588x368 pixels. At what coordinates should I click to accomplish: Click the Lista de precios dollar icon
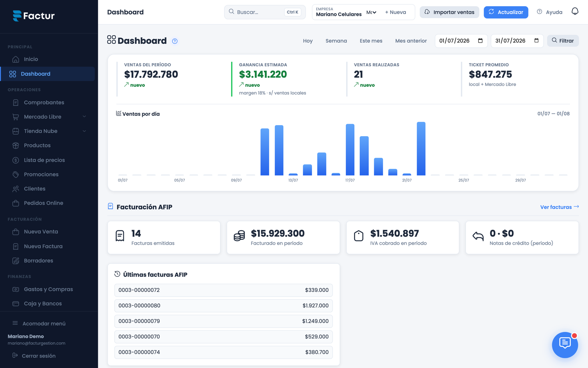point(15,160)
